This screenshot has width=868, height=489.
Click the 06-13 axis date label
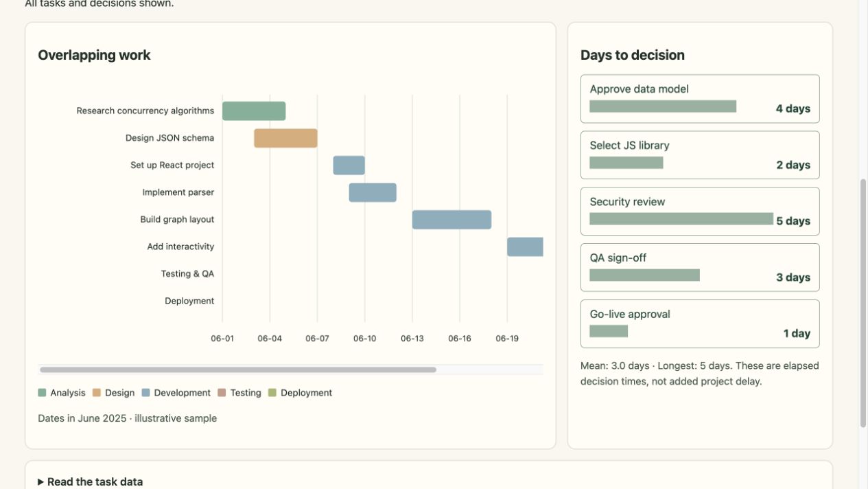pos(412,339)
